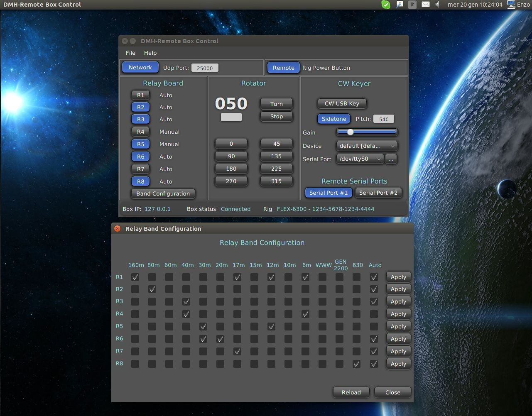
Task: Reload the Relay Band Configuration settings
Action: coord(351,392)
